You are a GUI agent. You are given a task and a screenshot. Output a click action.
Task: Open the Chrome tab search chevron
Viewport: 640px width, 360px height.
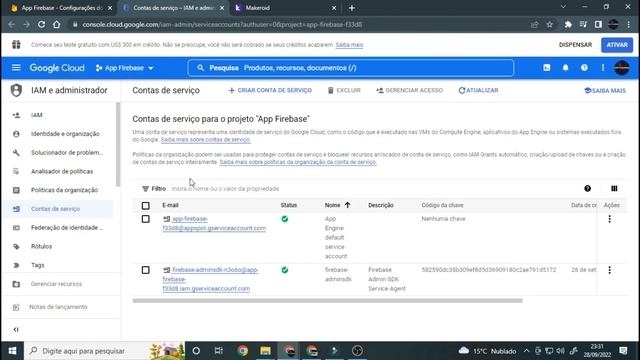[563, 7]
